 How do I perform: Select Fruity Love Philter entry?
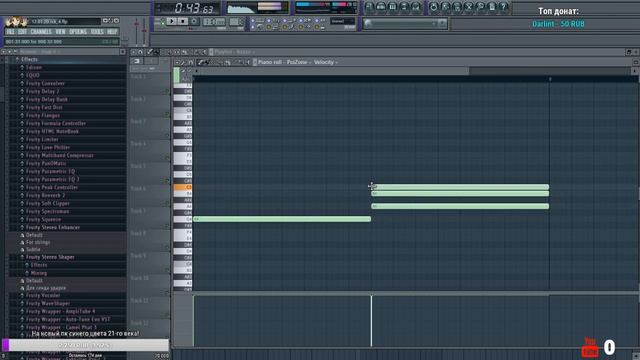click(47, 147)
